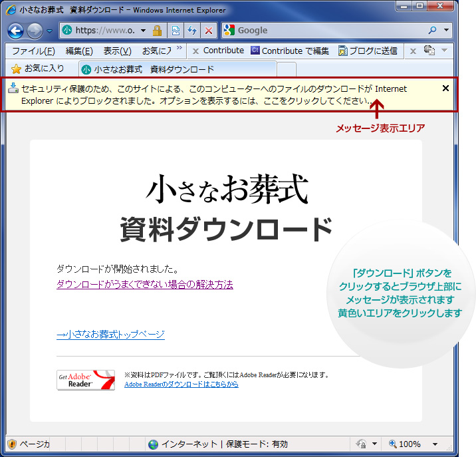Click the download blocked icon in information bar
The width and height of the screenshot is (476, 457).
(13, 88)
